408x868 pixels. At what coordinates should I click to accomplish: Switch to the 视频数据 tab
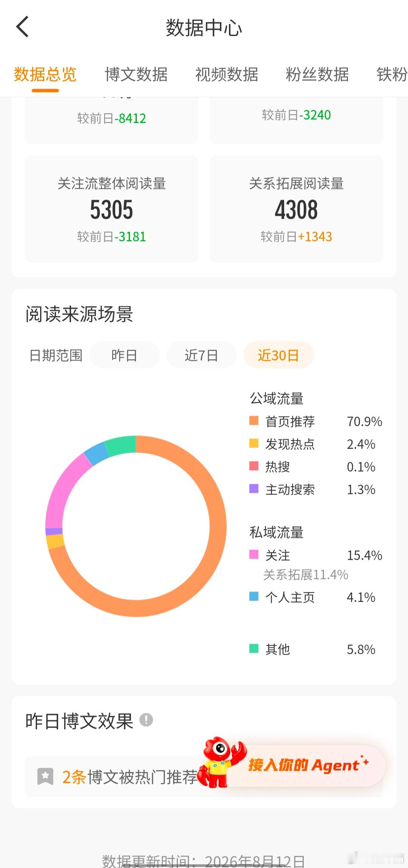point(227,74)
